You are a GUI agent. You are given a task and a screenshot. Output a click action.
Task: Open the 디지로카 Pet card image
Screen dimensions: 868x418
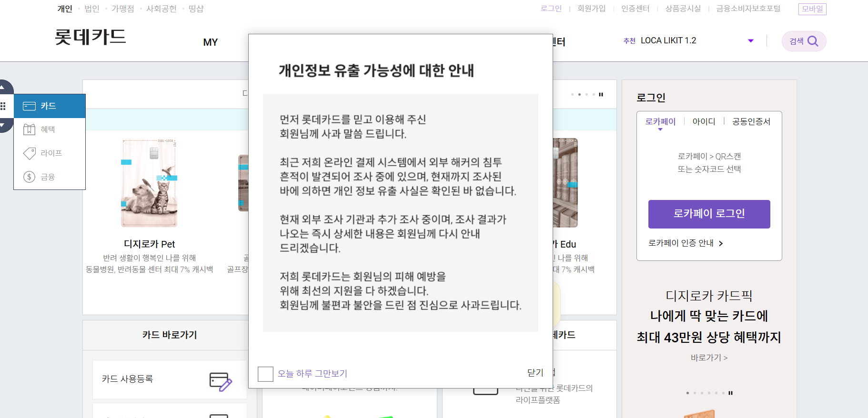click(x=149, y=183)
